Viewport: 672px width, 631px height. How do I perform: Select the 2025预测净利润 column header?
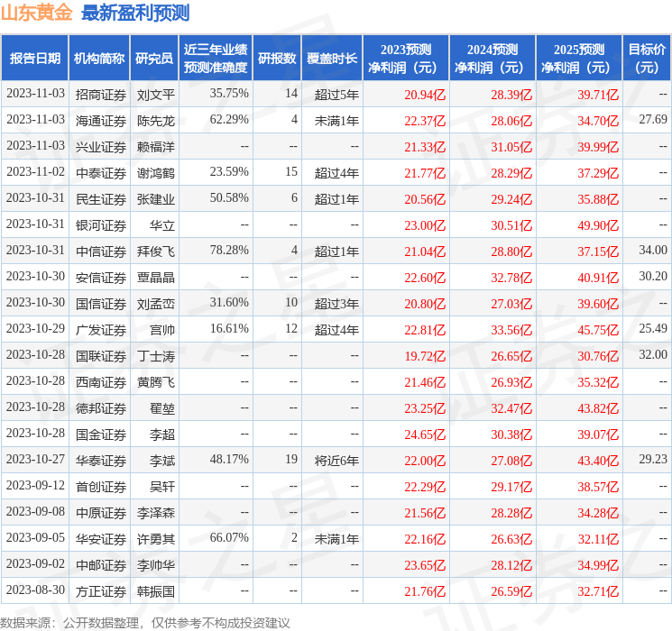tap(579, 59)
